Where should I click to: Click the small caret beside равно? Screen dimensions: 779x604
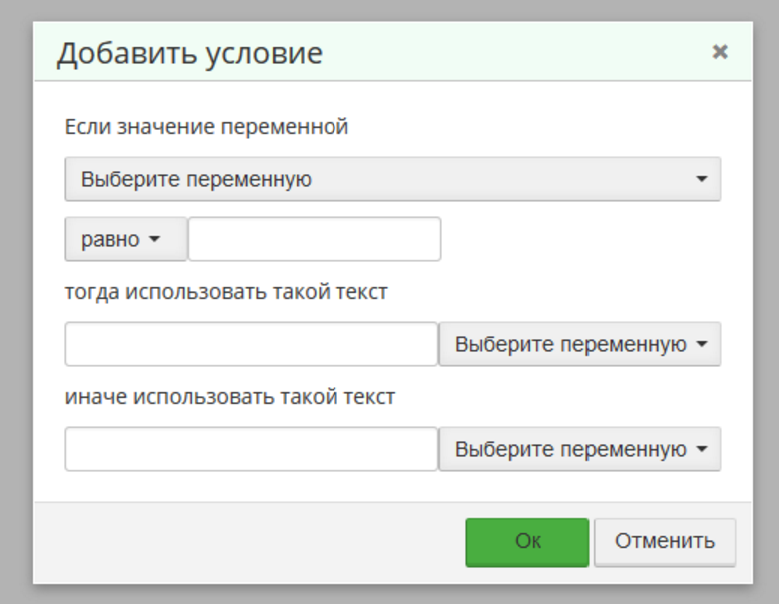tap(154, 241)
